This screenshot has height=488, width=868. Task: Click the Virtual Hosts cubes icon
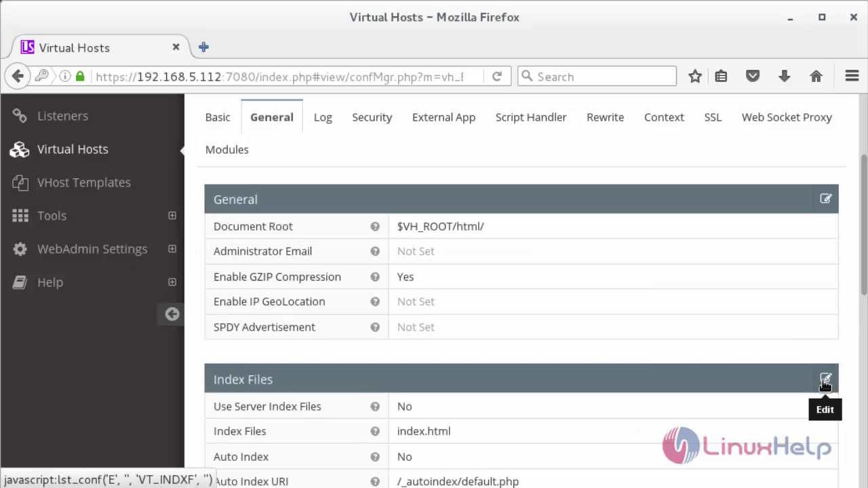20,149
